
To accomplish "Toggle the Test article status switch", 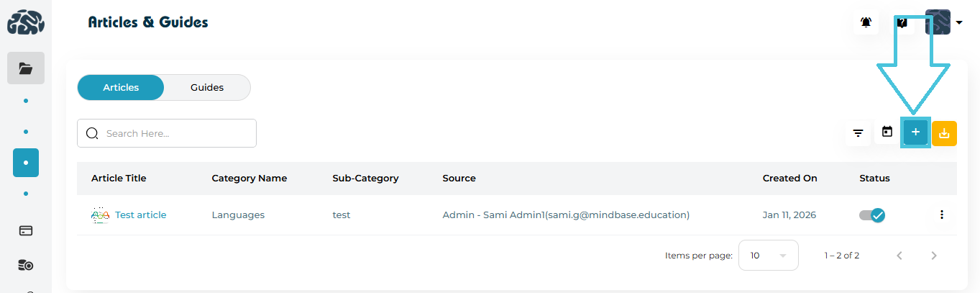I will (x=871, y=215).
